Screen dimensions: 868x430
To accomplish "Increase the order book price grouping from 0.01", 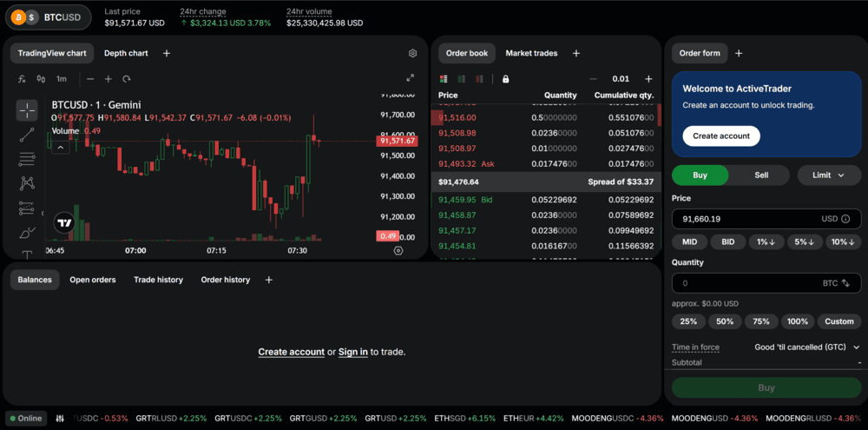I will 648,79.
